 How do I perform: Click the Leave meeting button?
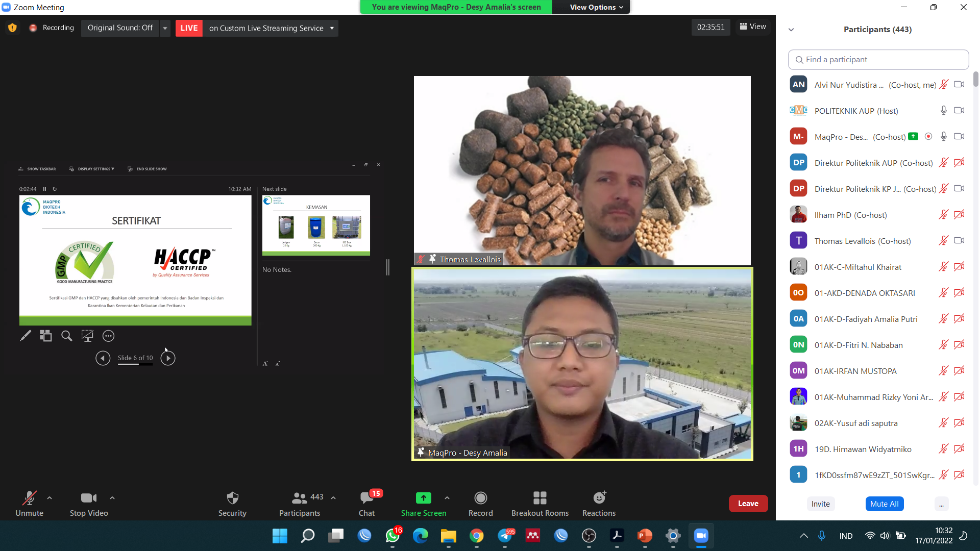(748, 504)
